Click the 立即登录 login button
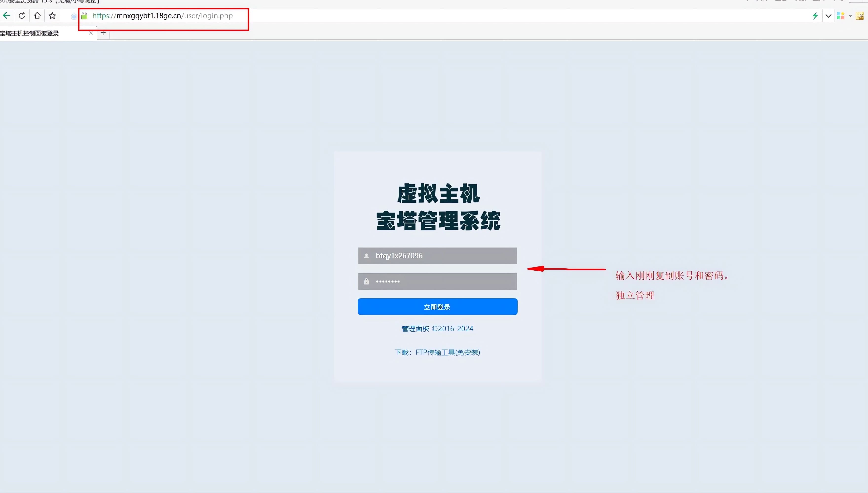The width and height of the screenshot is (868, 493). pos(437,307)
